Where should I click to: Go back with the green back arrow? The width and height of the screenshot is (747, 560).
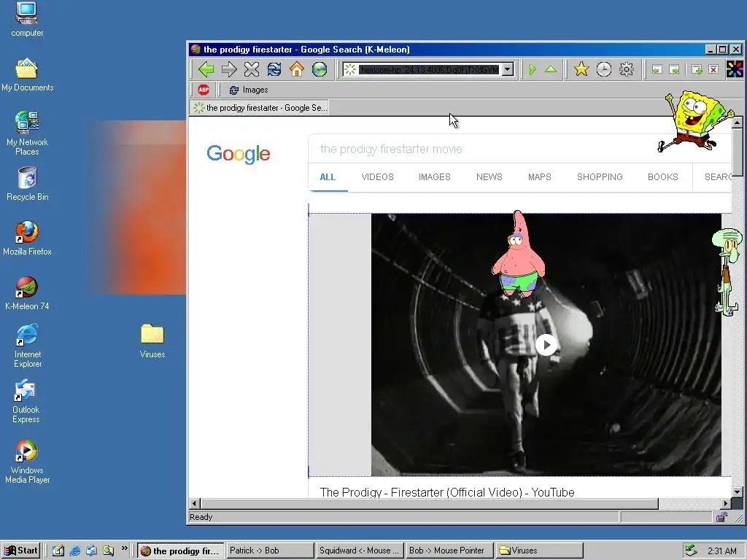206,69
